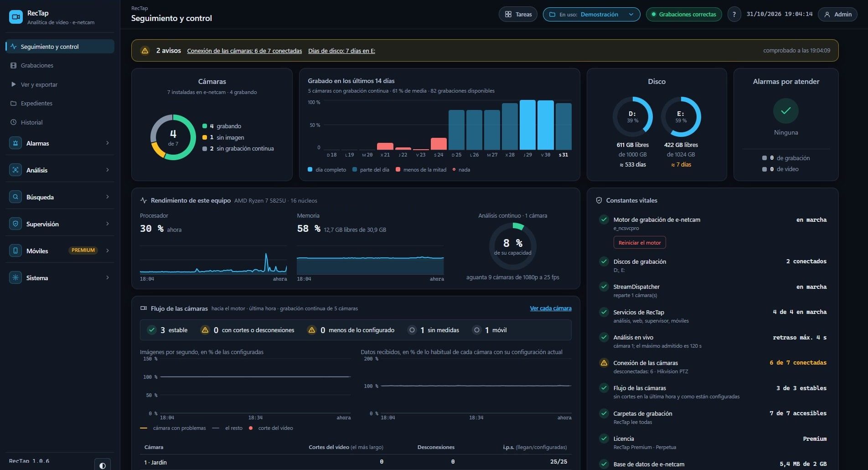
Task: Click the check icon beside Licencia
Action: [604, 439]
